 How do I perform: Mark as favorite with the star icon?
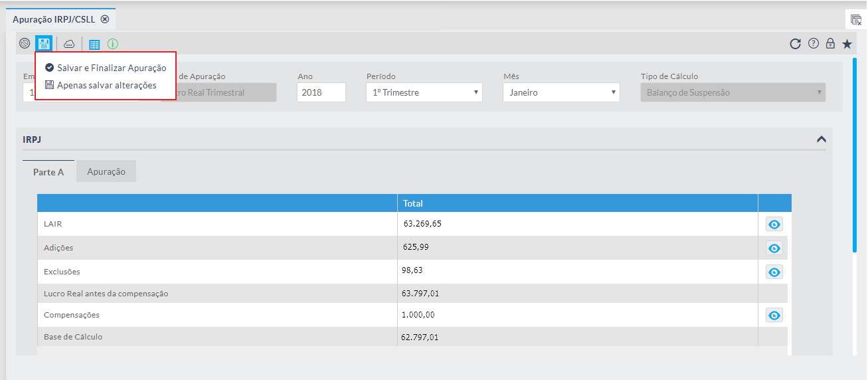click(x=847, y=44)
